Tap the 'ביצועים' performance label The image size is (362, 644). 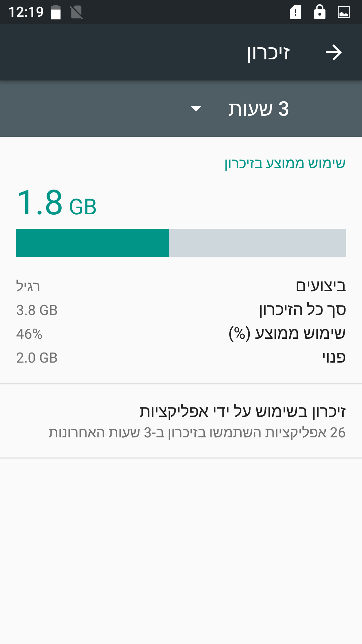(x=320, y=286)
